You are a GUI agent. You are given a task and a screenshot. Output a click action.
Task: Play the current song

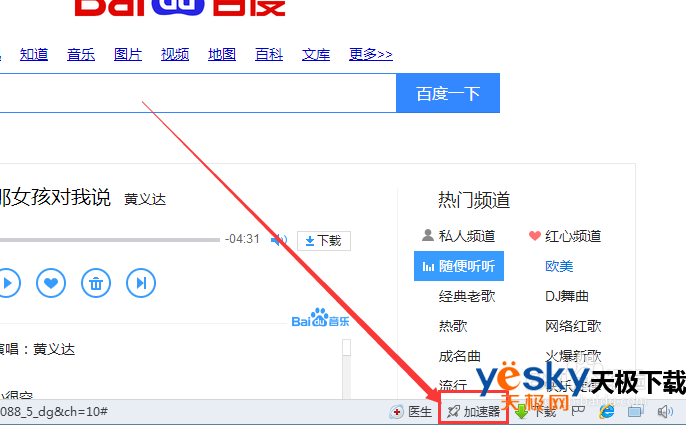click(x=7, y=283)
